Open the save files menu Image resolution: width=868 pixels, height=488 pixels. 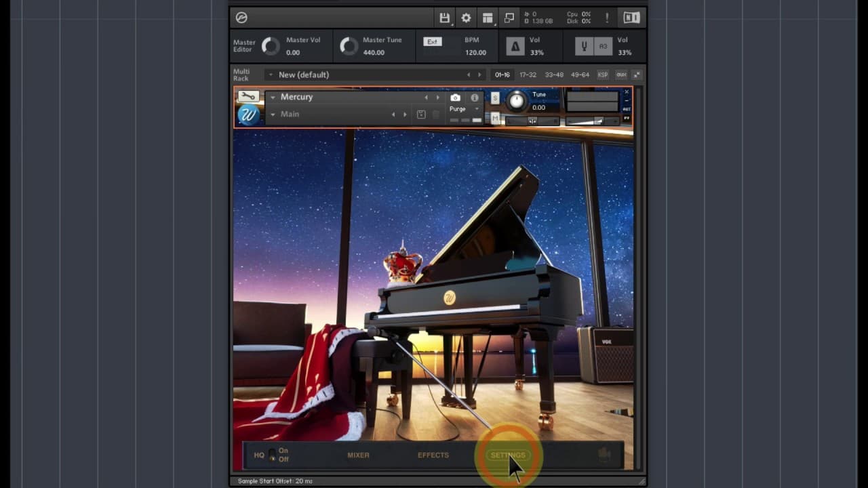tap(444, 18)
